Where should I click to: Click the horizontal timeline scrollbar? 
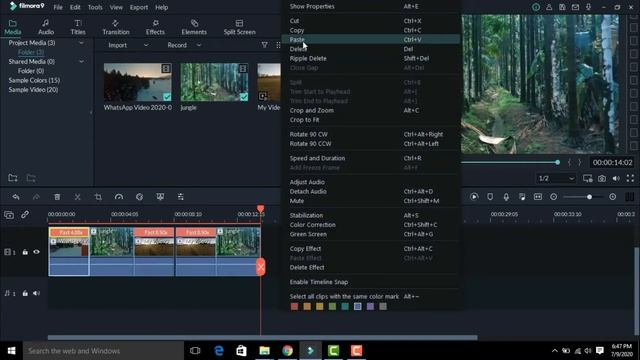click(262, 338)
